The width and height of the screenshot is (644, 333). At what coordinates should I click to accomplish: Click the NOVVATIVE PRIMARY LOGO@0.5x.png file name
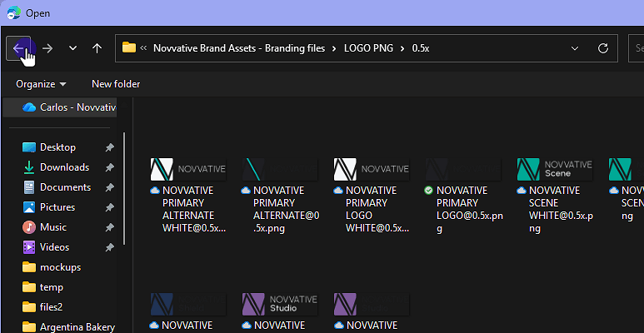pos(469,210)
